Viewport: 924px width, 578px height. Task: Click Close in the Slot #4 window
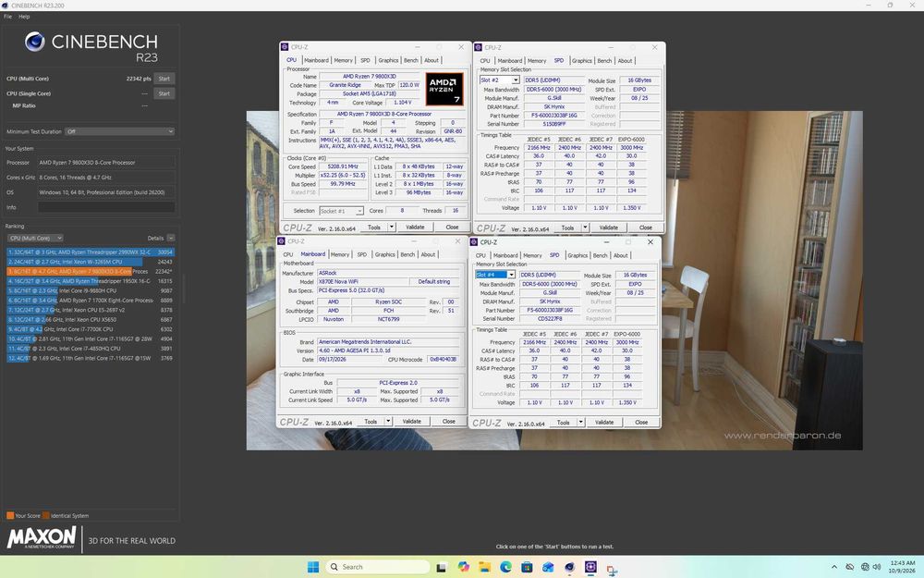(641, 422)
